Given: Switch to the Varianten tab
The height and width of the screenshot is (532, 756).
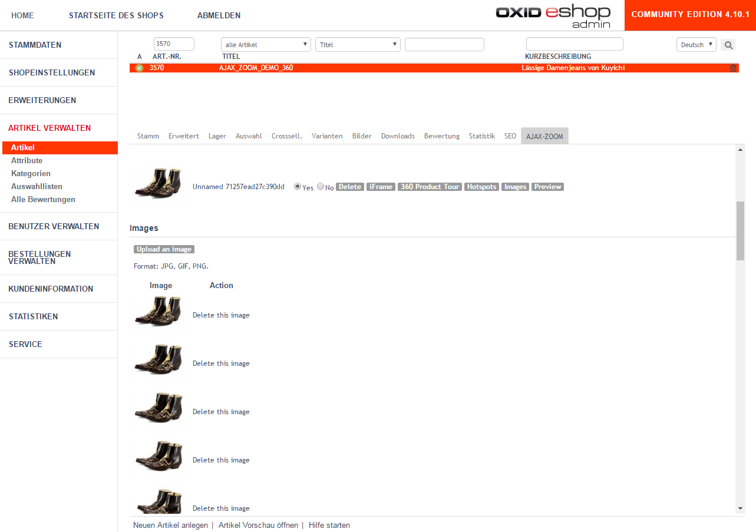Looking at the screenshot, I should [x=327, y=136].
